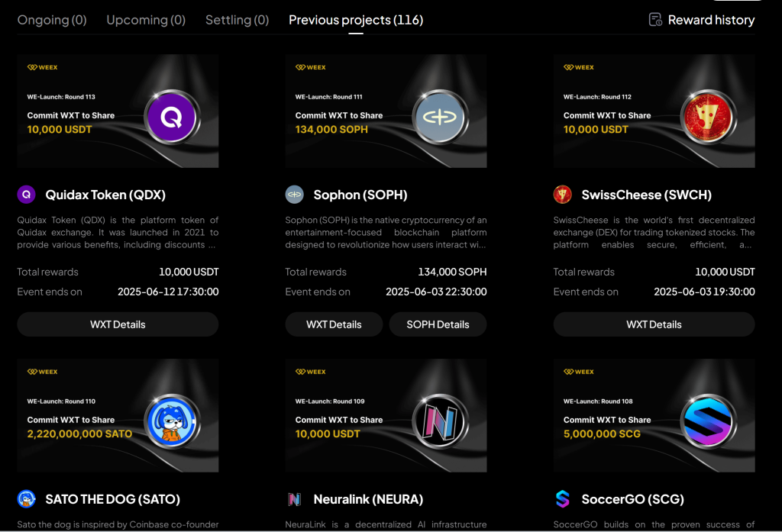Open WXT Details for Sophon

pos(334,324)
